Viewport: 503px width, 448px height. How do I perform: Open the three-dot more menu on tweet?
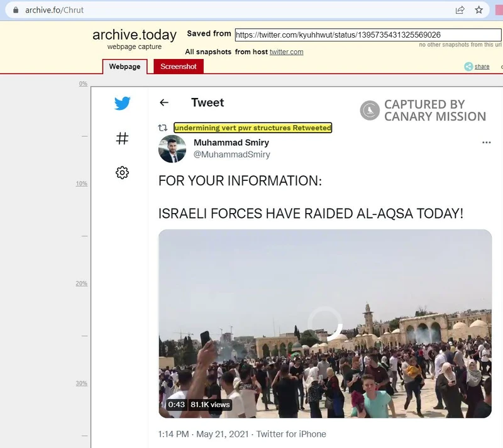click(x=486, y=143)
